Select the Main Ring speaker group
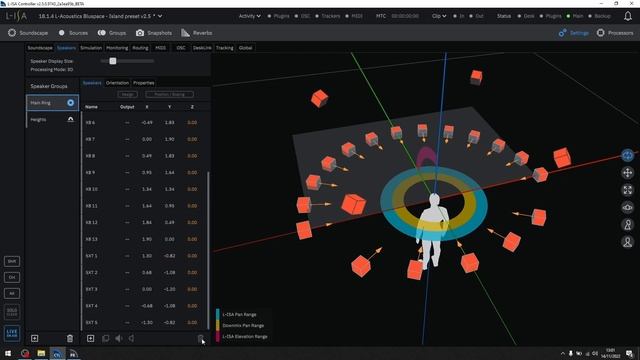The image size is (640, 360). coord(52,103)
